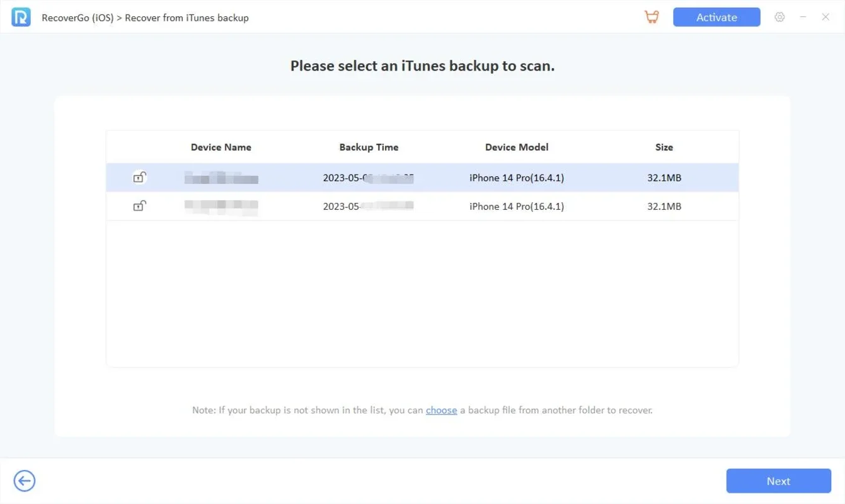Select the Device Name column header

click(x=221, y=147)
